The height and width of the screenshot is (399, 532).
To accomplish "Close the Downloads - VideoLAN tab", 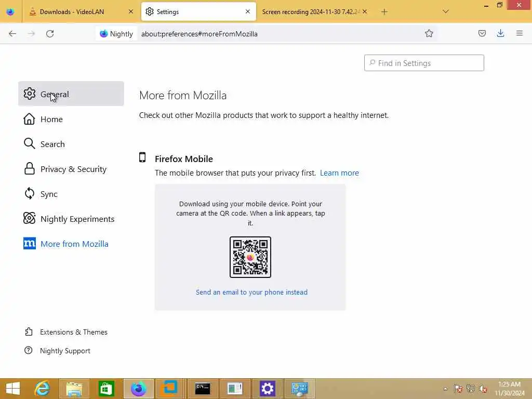I will (x=130, y=12).
